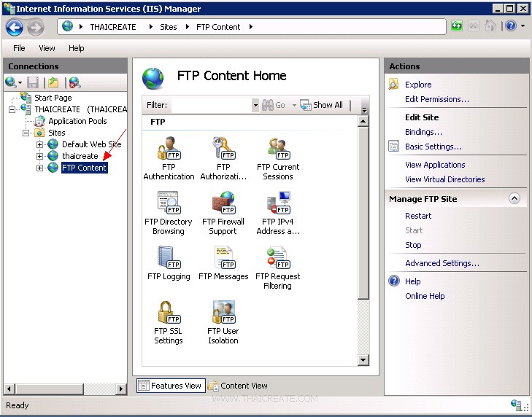Screen dimensions: 532x417
Task: Open FTP Messages feature
Action: click(223, 263)
